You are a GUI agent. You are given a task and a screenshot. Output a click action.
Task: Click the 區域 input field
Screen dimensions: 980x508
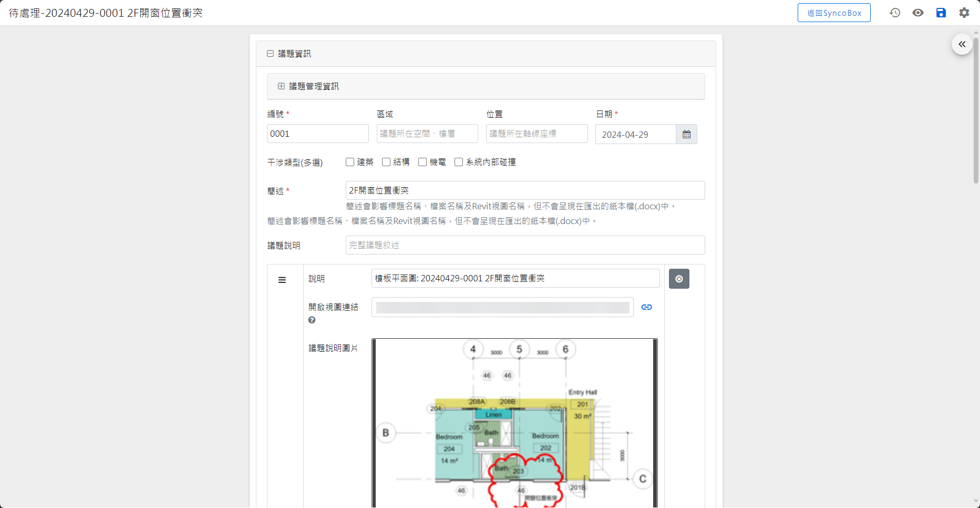pyautogui.click(x=427, y=134)
